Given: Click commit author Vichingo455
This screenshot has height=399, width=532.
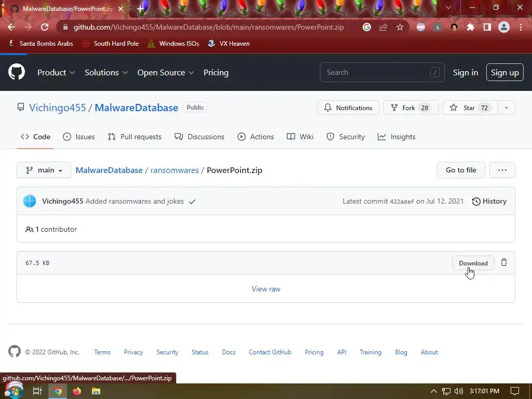Looking at the screenshot, I should [62, 201].
